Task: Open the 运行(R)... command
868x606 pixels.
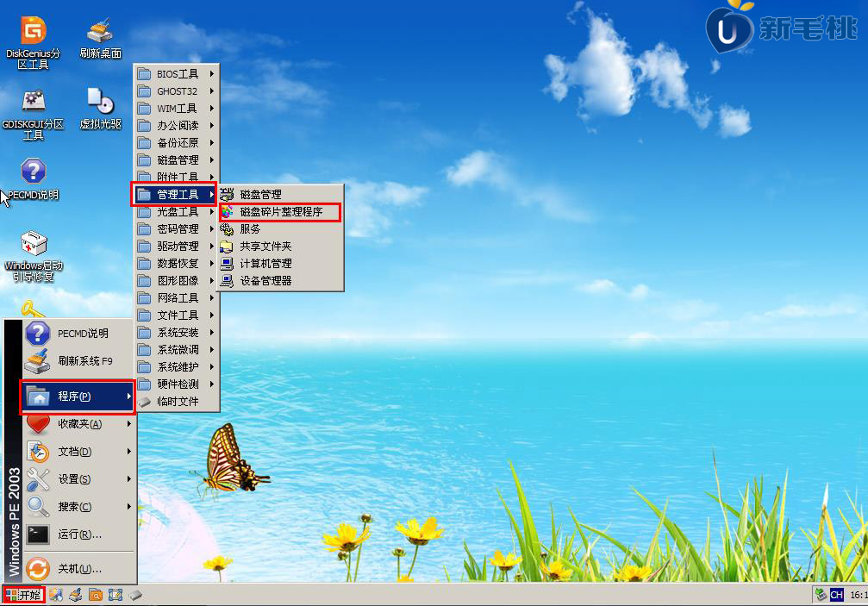Action: [x=78, y=534]
